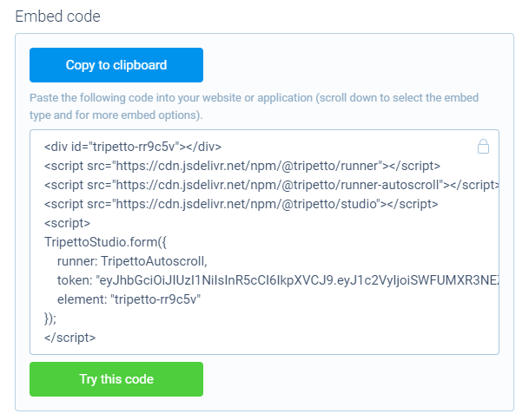Click the Copy to clipboard button

[x=116, y=65]
